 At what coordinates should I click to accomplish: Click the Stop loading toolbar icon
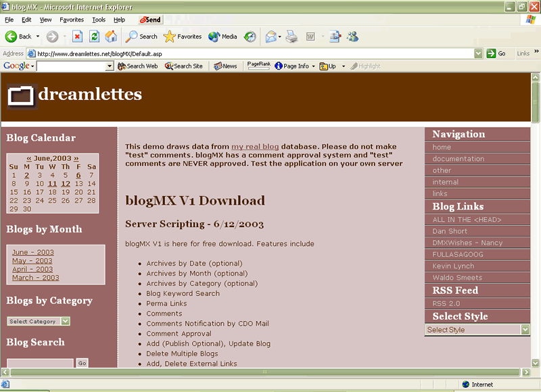click(77, 36)
